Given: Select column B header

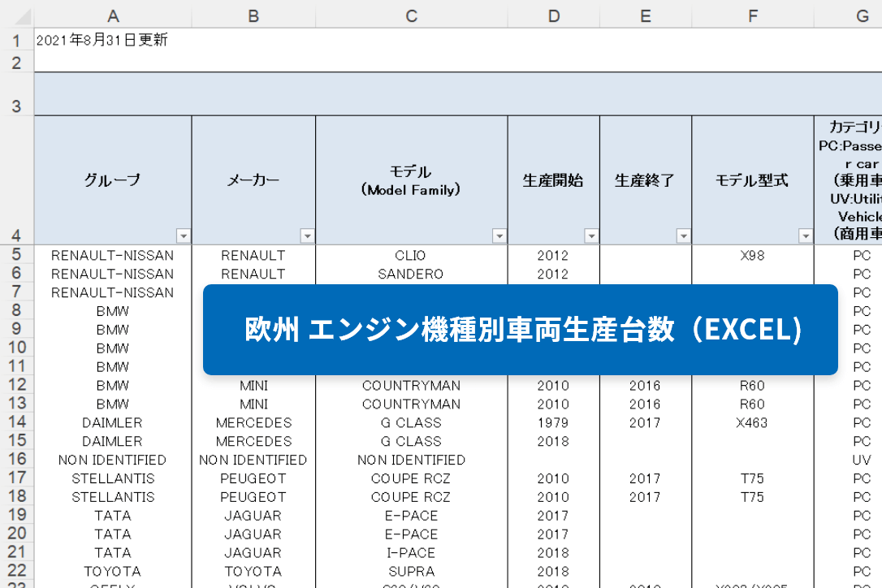Looking at the screenshot, I should click(x=253, y=16).
